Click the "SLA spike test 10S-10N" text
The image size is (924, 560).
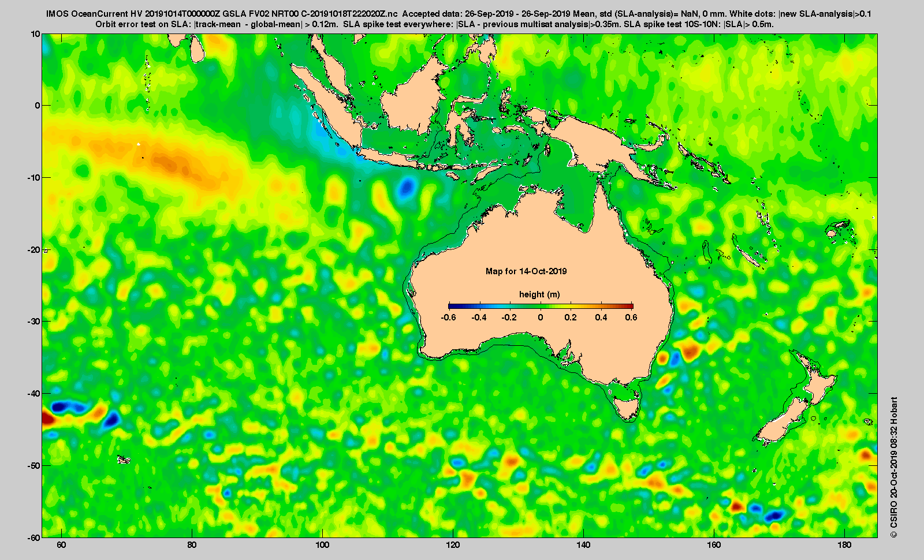672,25
